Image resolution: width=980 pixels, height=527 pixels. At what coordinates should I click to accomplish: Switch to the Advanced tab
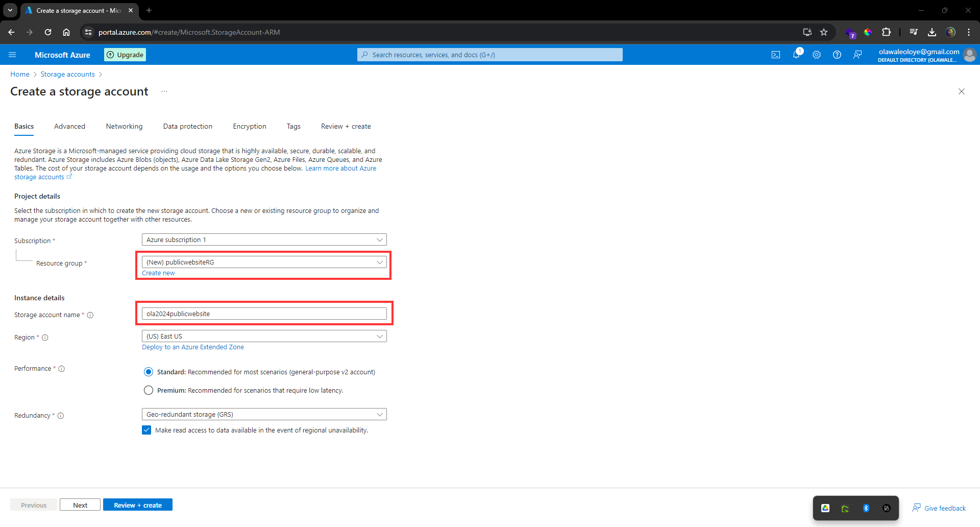coord(69,126)
